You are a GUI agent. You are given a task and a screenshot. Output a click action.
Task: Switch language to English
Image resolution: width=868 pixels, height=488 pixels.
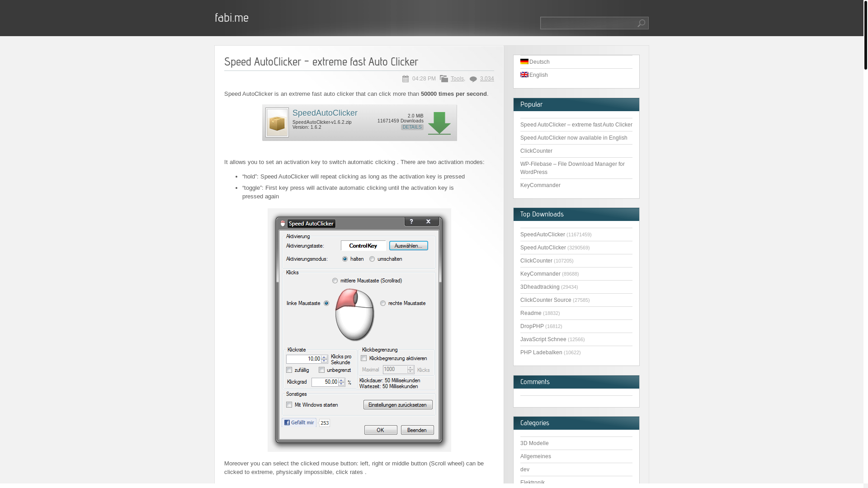click(x=538, y=75)
